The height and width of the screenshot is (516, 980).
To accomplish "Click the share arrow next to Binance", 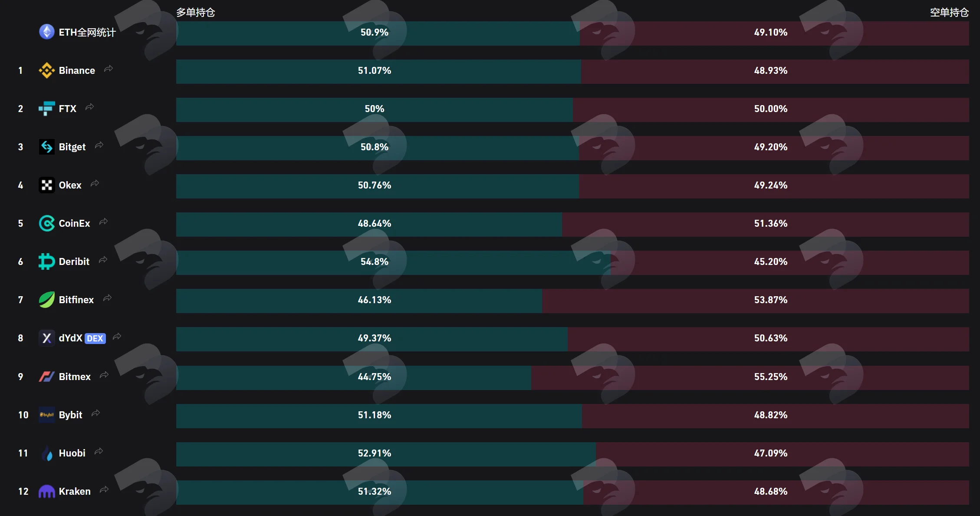I will coord(109,69).
